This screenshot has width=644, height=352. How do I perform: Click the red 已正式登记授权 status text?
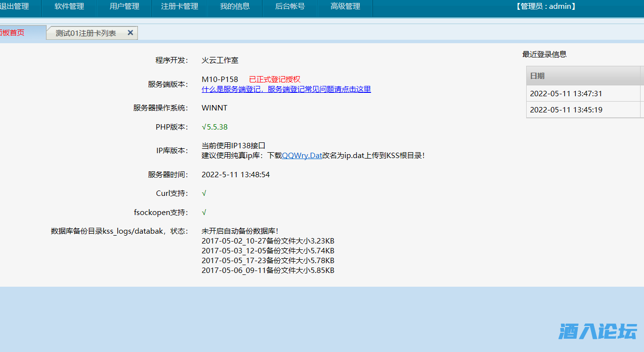pyautogui.click(x=274, y=80)
